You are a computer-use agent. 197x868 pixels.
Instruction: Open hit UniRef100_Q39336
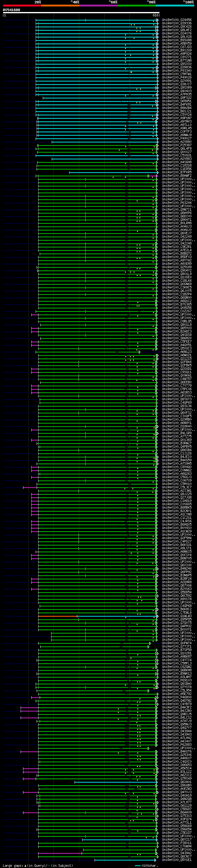(177, 23)
